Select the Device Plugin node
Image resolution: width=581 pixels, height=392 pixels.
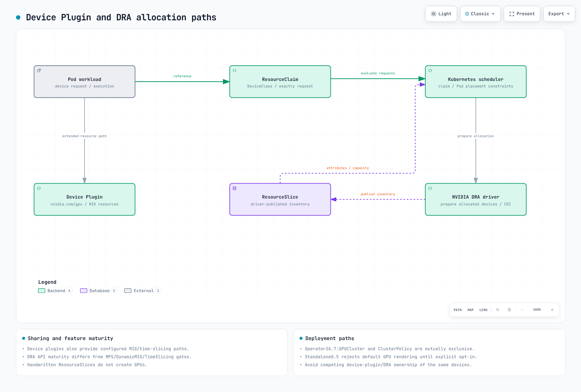tap(85, 199)
